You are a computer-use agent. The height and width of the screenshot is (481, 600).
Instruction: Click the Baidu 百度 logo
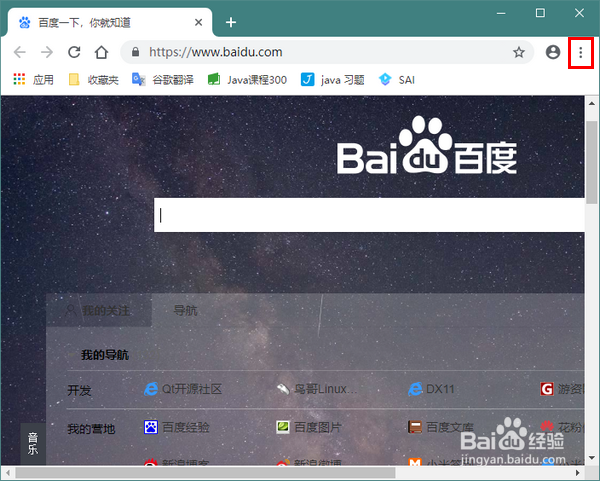pyautogui.click(x=427, y=146)
